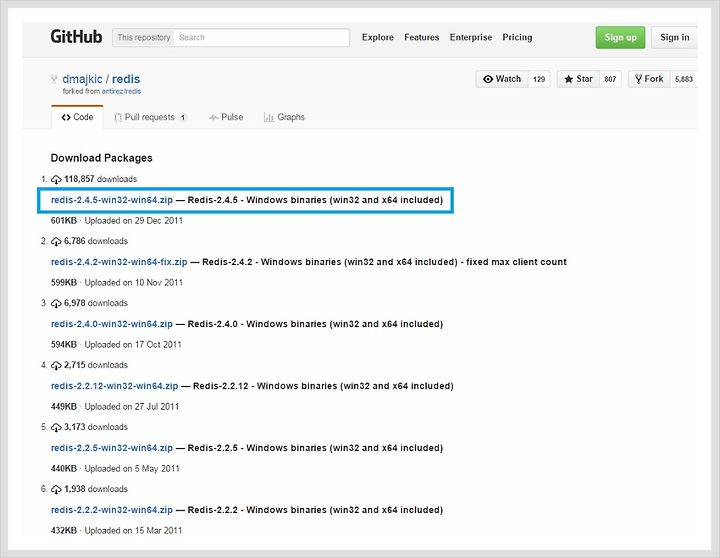Click the download cloud icon for 1,938 downloads
Image resolution: width=720 pixels, height=558 pixels.
pos(56,489)
